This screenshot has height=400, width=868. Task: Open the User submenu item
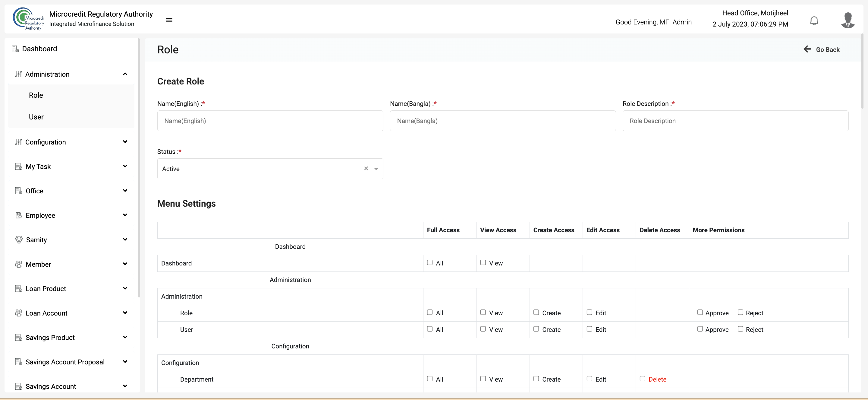71,117
